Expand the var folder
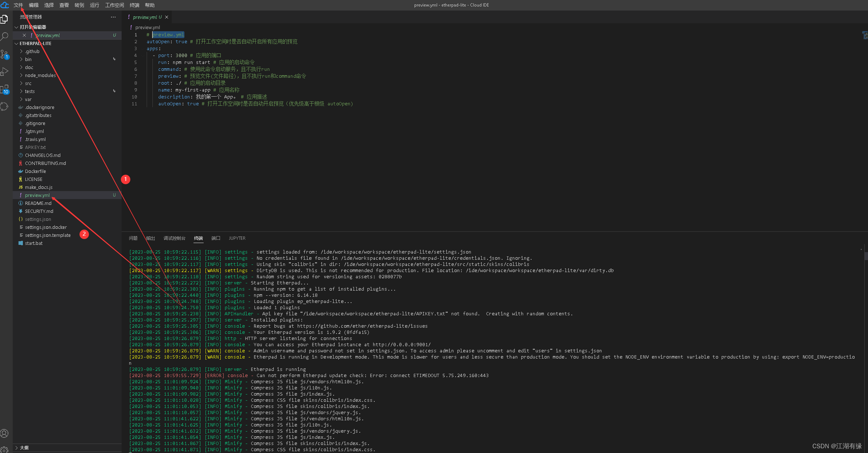 pyautogui.click(x=67, y=99)
